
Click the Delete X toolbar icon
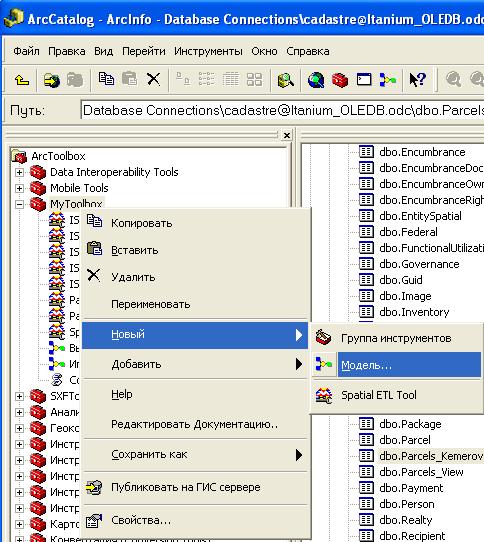click(x=153, y=79)
